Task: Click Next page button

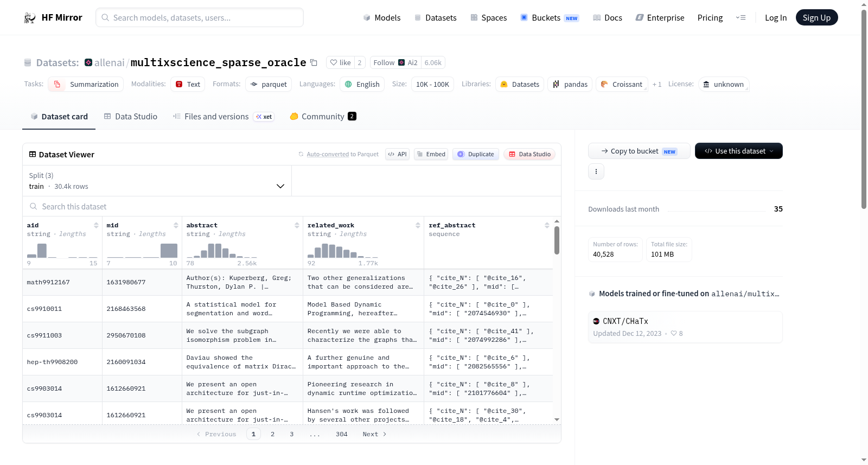Action: (374, 434)
